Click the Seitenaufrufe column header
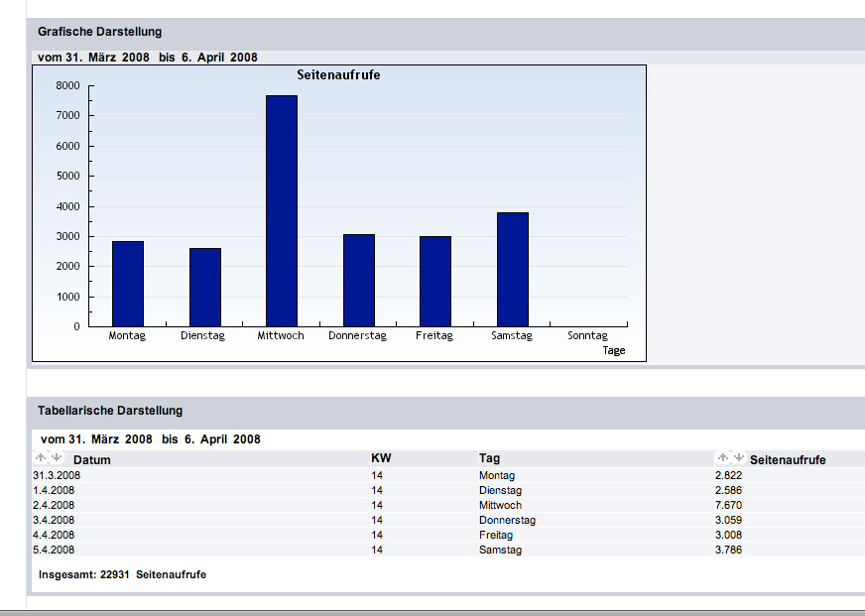865x616 pixels. [788, 460]
